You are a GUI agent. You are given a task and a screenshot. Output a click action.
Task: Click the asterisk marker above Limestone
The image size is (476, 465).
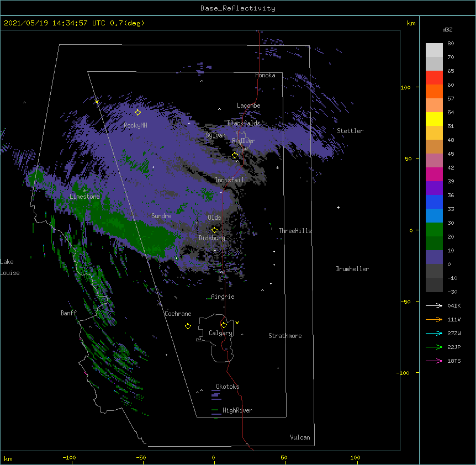(84, 191)
